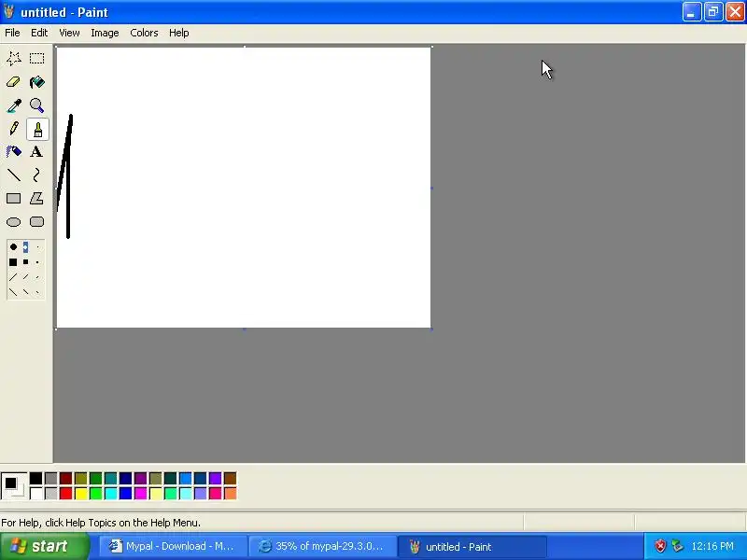Pick the dark red palette color
Image resolution: width=747 pixels, height=560 pixels.
66,478
